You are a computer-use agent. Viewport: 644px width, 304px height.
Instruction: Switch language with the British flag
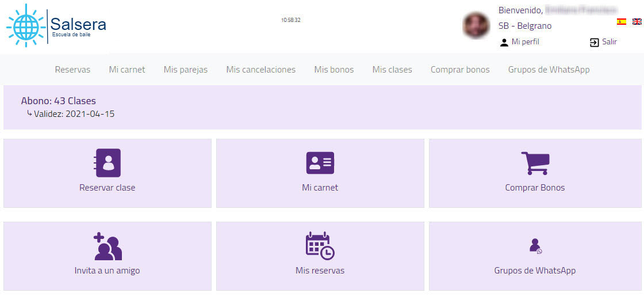pos(637,22)
